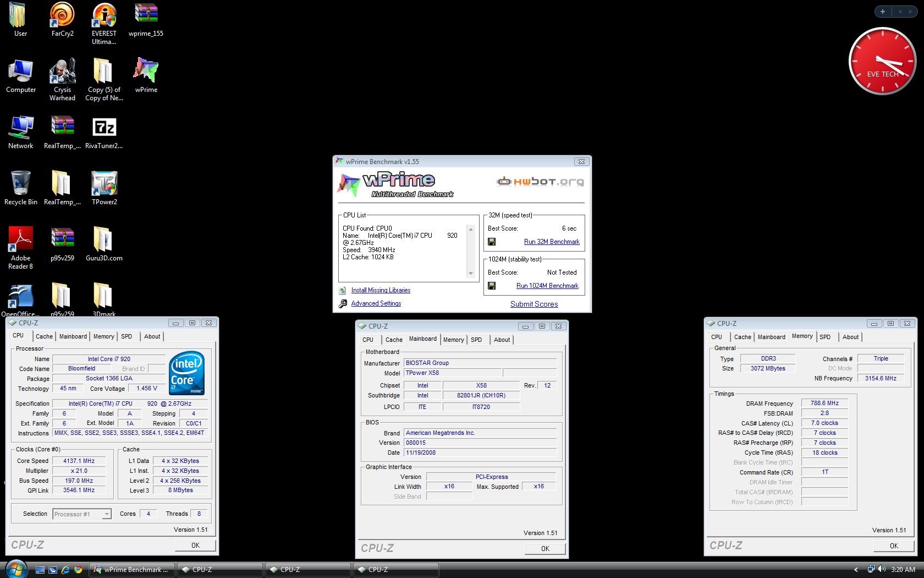This screenshot has width=924, height=578.
Task: Launch OpenOffice desktop shortcut
Action: coord(20,300)
